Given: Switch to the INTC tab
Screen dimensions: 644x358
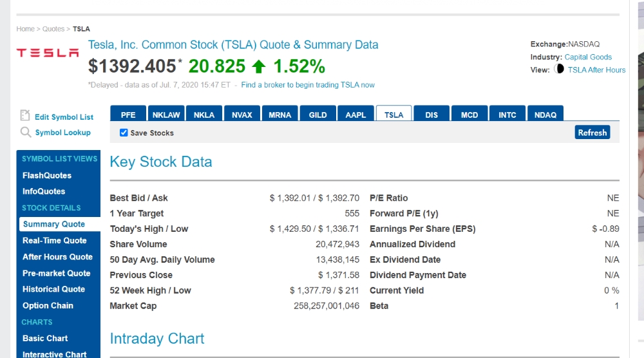Looking at the screenshot, I should point(507,113).
